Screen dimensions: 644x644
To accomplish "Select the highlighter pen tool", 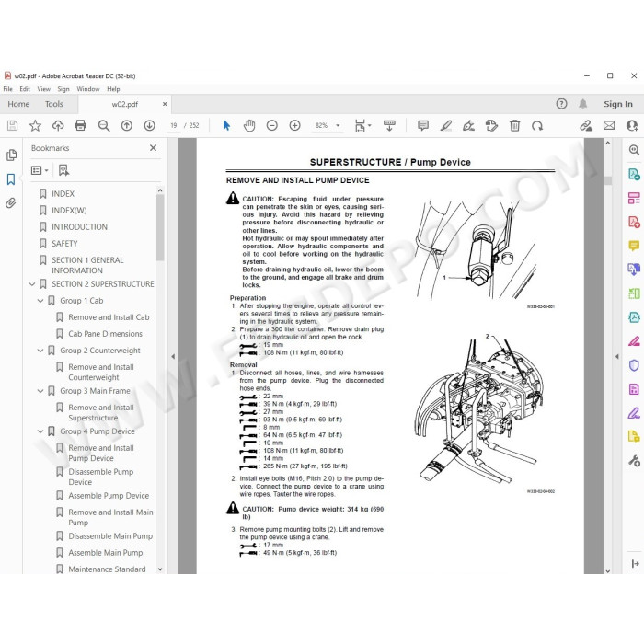I will [445, 126].
